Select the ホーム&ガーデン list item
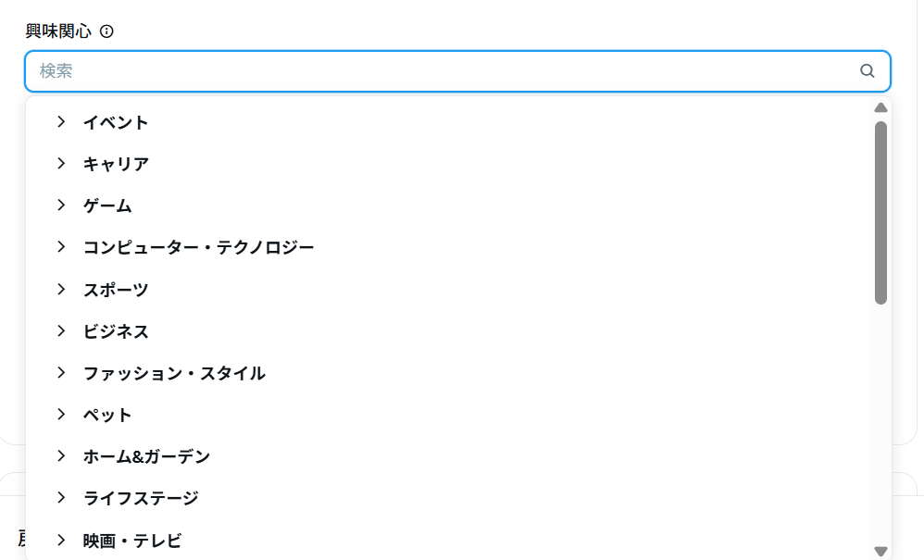The width and height of the screenshot is (924, 560). pos(147,456)
